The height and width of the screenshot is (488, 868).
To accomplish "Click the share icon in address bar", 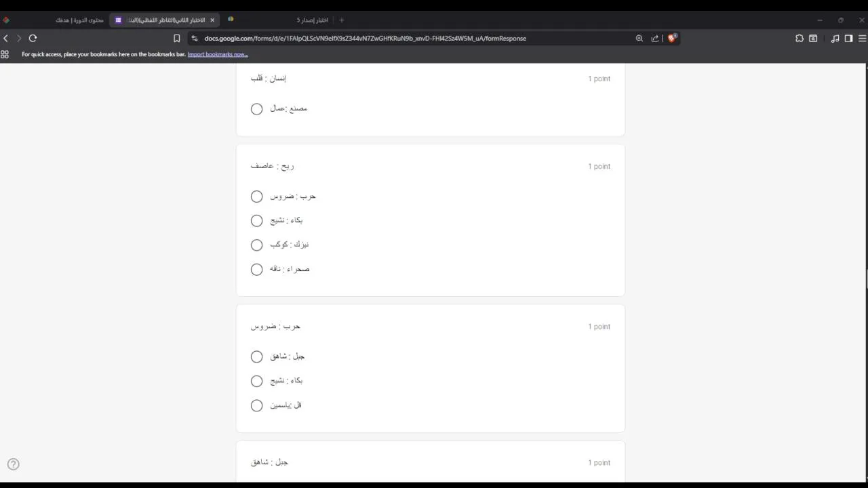I will pyautogui.click(x=655, y=39).
